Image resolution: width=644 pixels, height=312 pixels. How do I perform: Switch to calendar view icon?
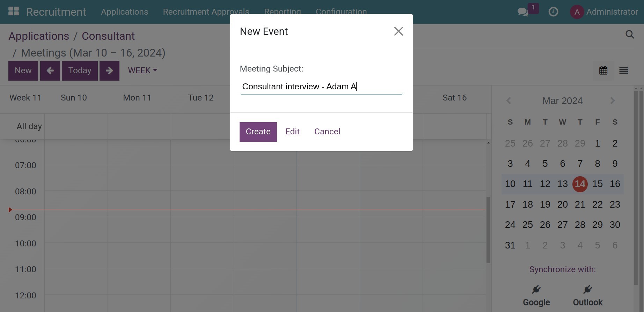coord(603,70)
